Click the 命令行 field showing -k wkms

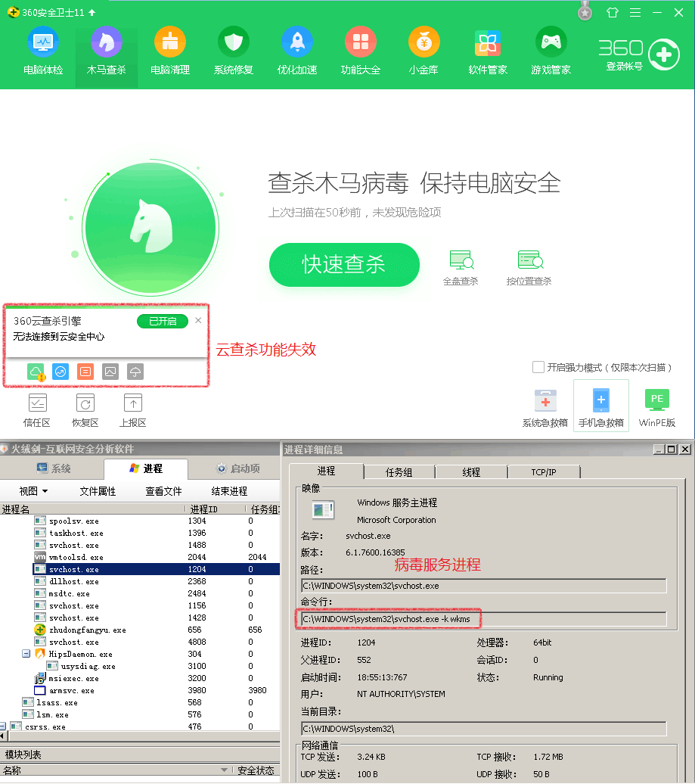tap(484, 619)
